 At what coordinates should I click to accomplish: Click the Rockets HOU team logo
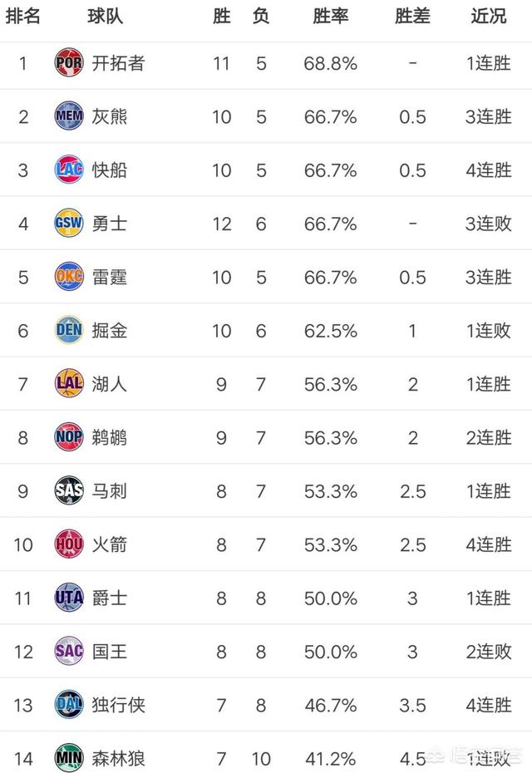point(69,544)
